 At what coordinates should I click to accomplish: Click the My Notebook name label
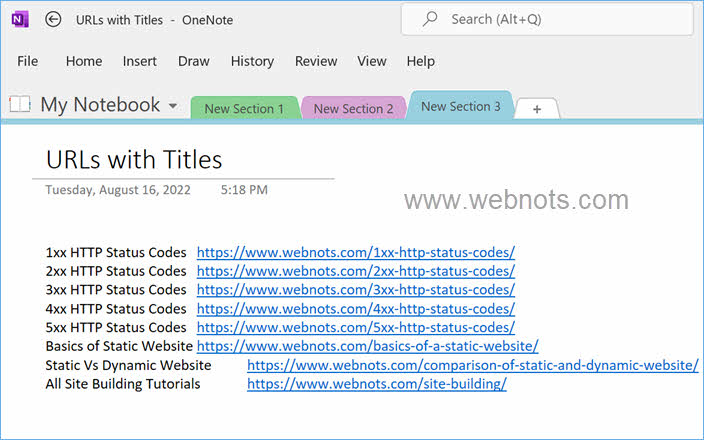point(100,105)
